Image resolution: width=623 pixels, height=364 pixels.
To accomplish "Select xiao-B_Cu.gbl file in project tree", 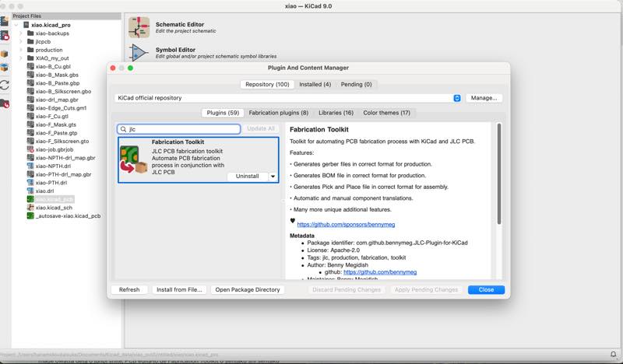I will tap(53, 66).
